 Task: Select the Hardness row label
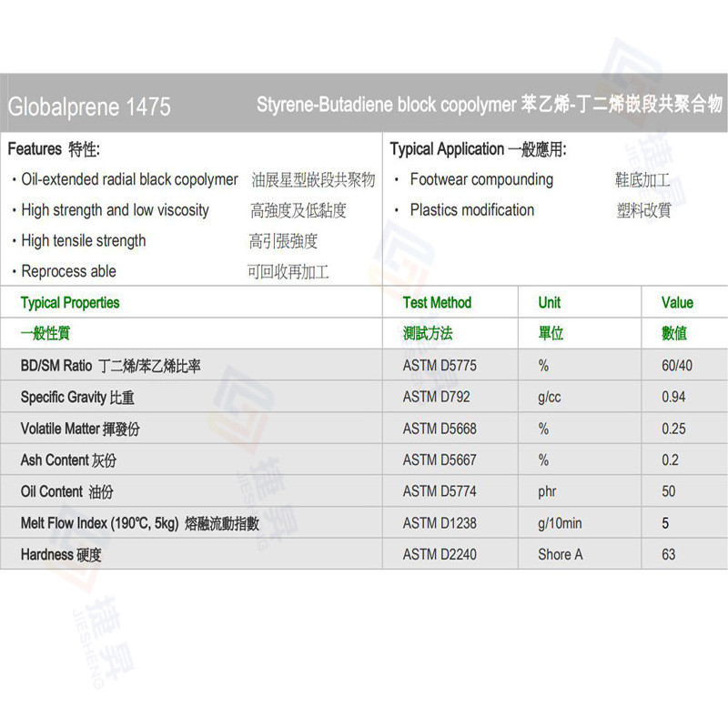tap(61, 554)
